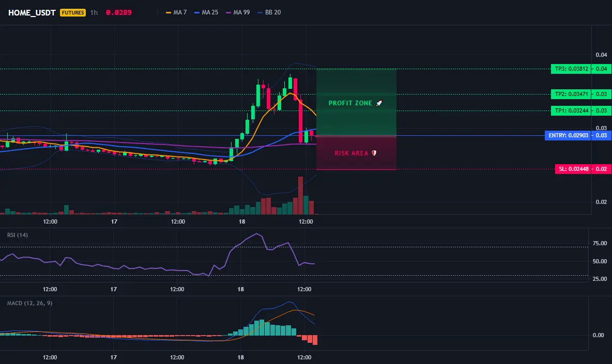Click the RISK AREA label

(x=351, y=153)
